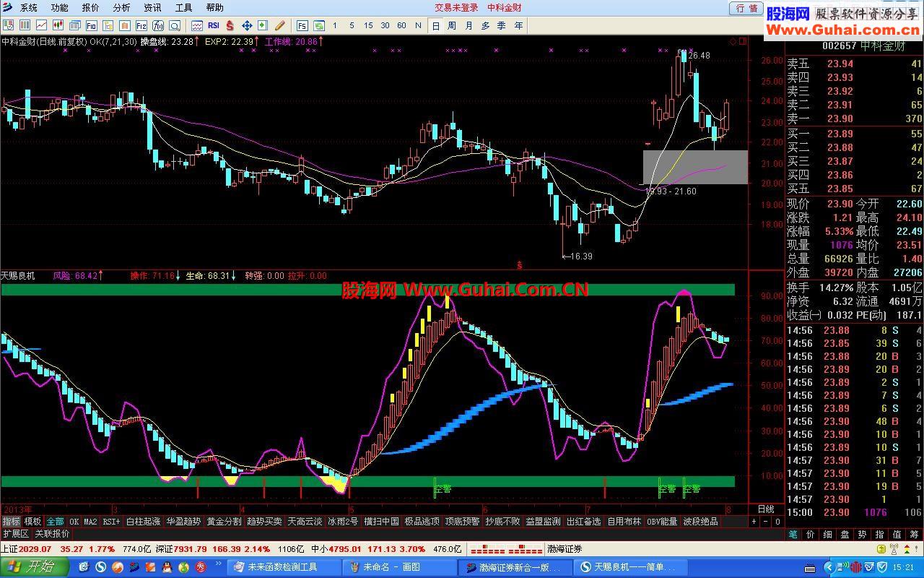Click the 日线 label under the chart
This screenshot has height=578, width=924.
coord(766,509)
